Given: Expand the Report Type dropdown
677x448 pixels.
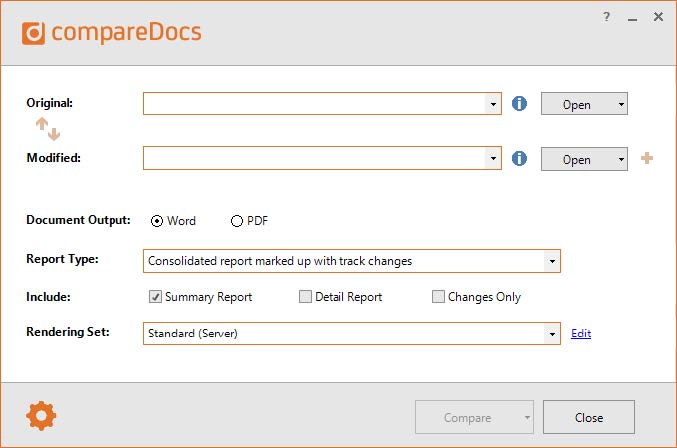Looking at the screenshot, I should pyautogui.click(x=552, y=261).
